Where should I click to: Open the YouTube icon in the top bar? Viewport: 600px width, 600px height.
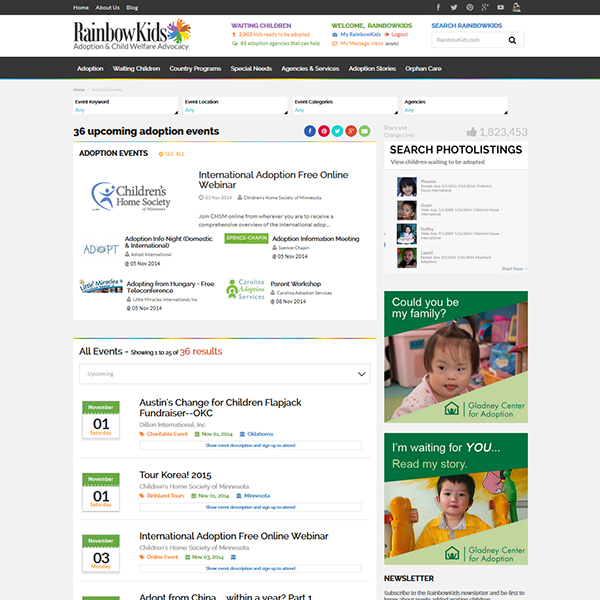click(x=501, y=7)
